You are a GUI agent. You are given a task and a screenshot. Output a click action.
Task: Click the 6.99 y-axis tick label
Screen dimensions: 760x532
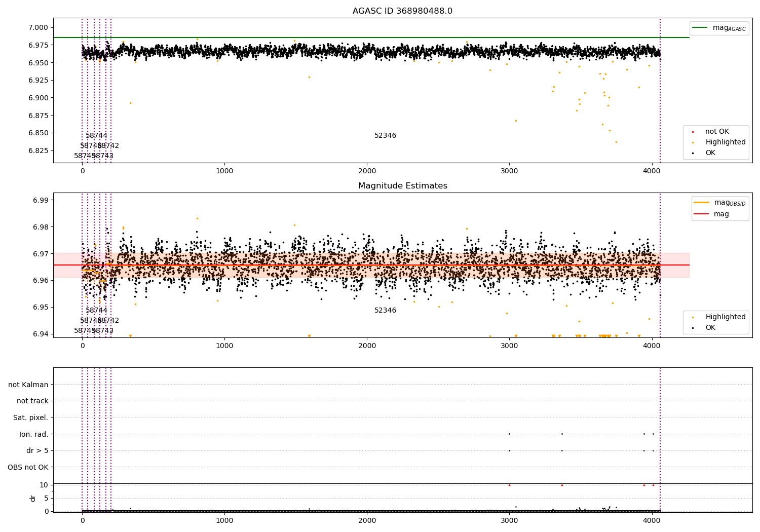click(40, 201)
